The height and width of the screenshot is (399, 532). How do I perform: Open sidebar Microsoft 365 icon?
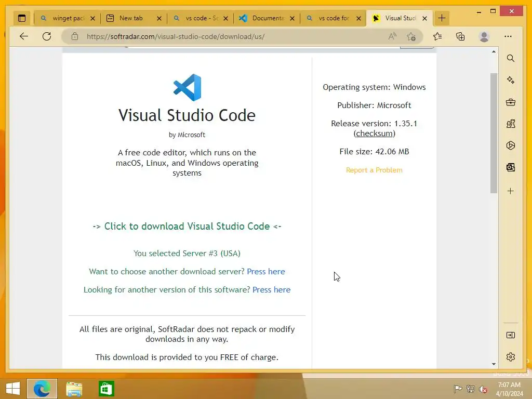click(x=511, y=145)
